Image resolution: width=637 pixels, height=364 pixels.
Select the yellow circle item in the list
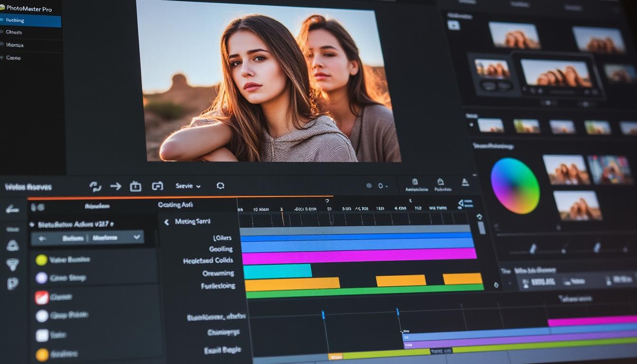click(x=42, y=260)
